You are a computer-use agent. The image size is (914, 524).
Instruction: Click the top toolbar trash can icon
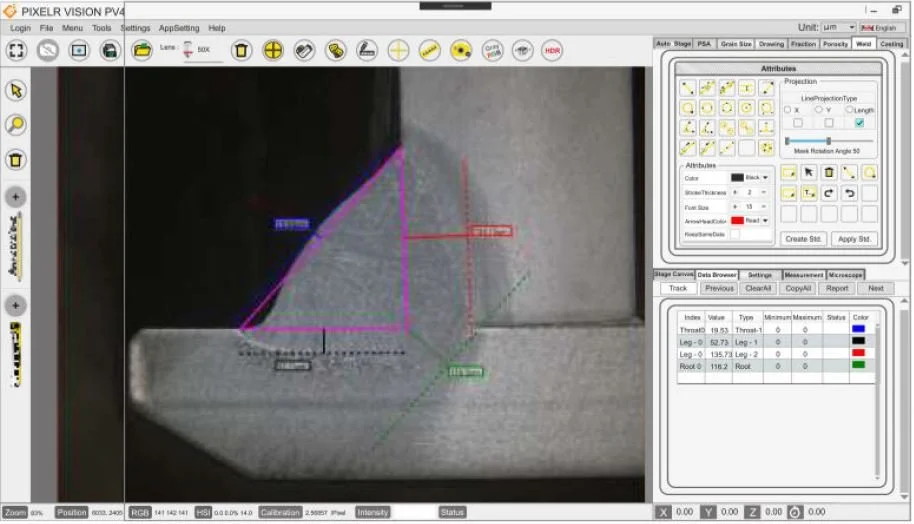(241, 51)
